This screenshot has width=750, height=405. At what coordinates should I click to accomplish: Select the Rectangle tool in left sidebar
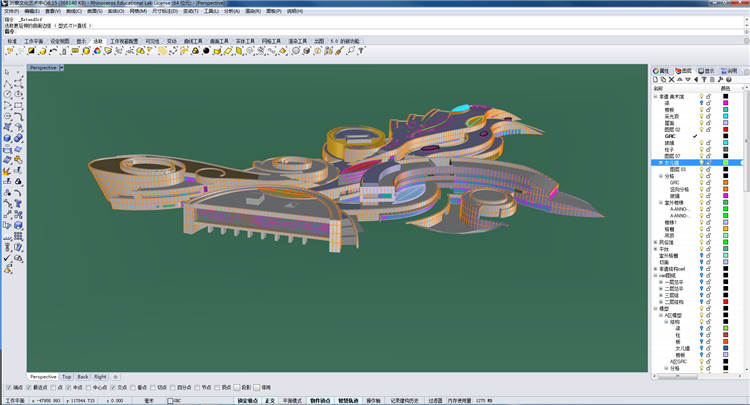pos(18,105)
